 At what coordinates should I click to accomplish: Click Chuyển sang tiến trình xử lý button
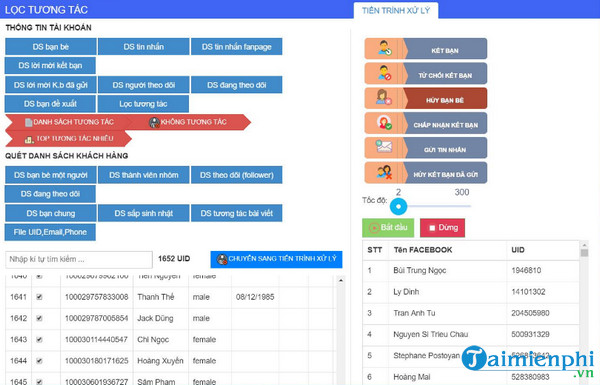276,259
